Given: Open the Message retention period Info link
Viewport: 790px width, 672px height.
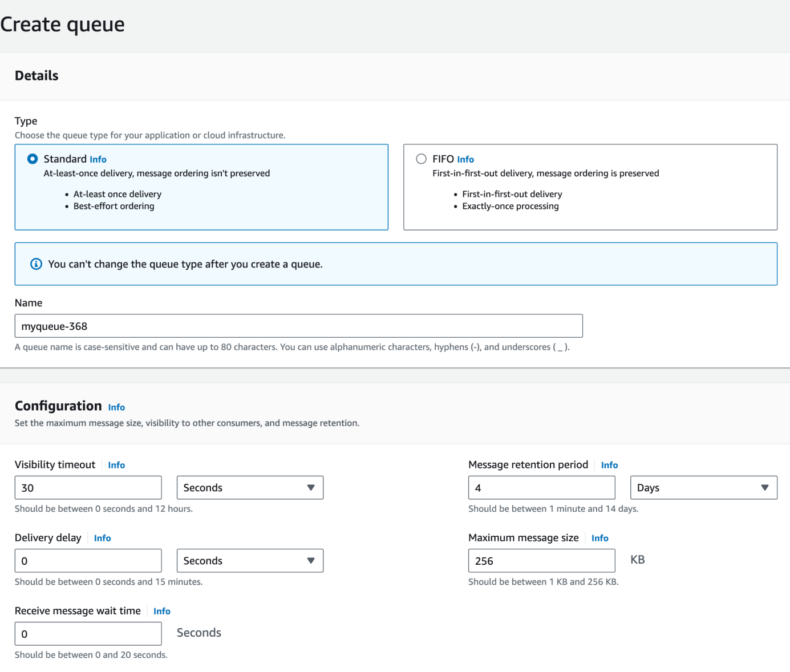Looking at the screenshot, I should tap(609, 464).
